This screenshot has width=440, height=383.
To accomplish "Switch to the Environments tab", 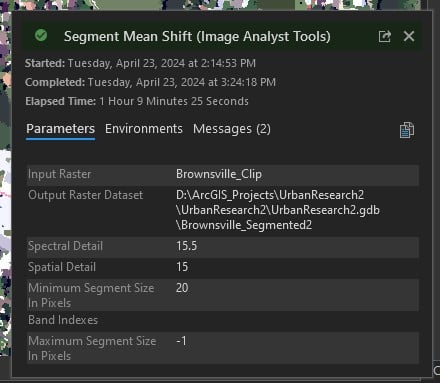I will coord(144,129).
